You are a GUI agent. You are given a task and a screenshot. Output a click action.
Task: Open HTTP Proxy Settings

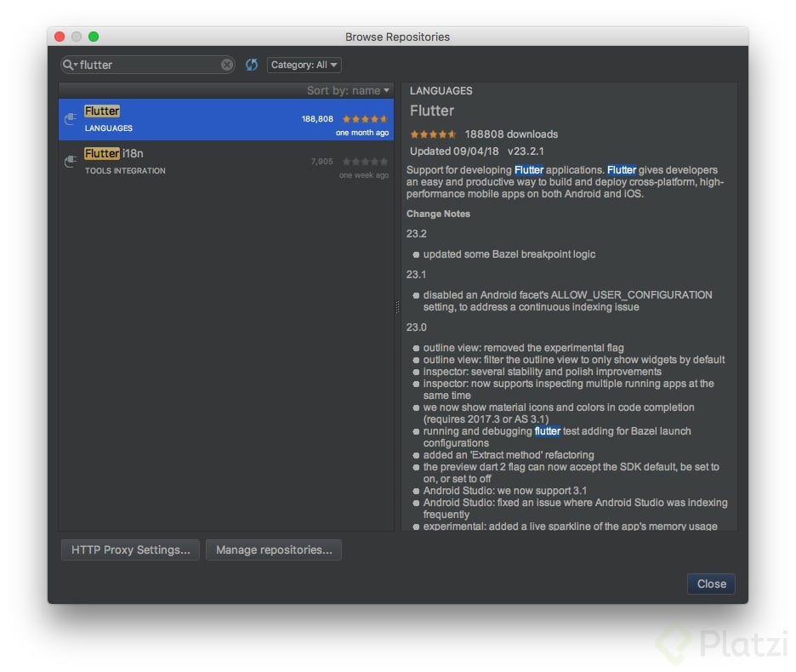coord(129,550)
